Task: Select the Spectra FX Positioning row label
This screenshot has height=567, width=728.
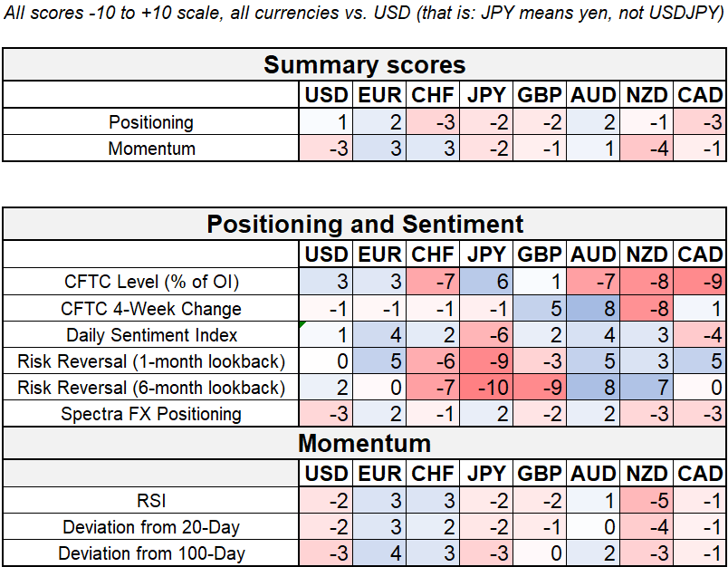Action: click(151, 414)
